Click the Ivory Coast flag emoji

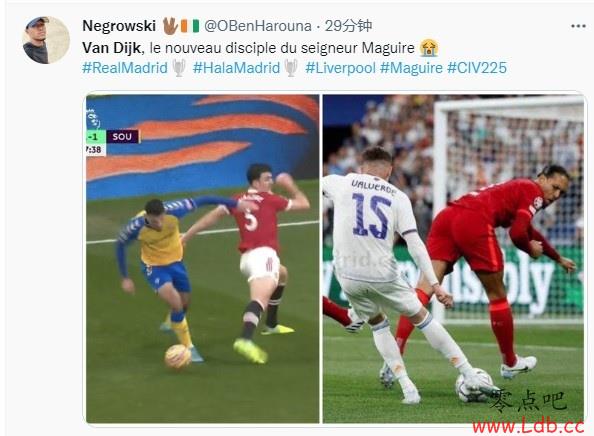click(x=190, y=26)
